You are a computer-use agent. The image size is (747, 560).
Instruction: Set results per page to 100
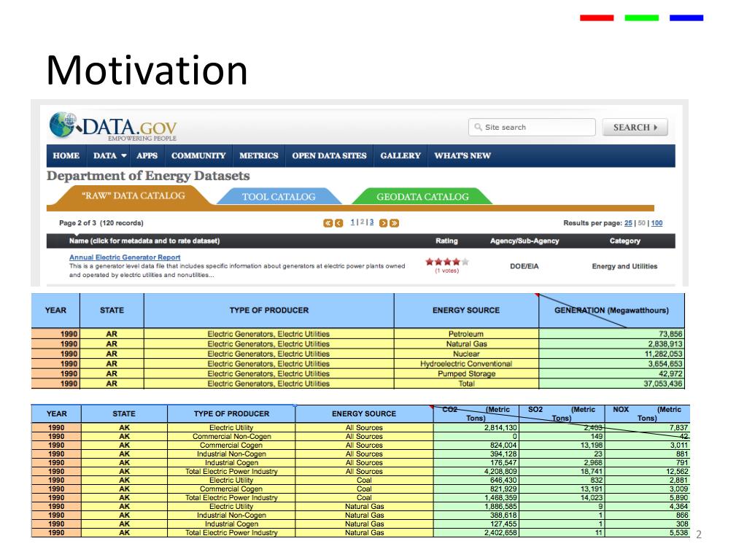pos(657,223)
